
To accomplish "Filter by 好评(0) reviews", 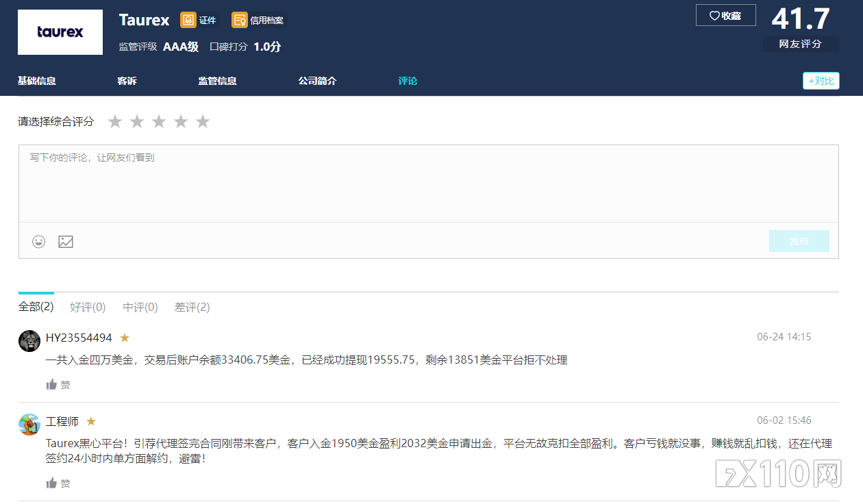I will pyautogui.click(x=88, y=307).
